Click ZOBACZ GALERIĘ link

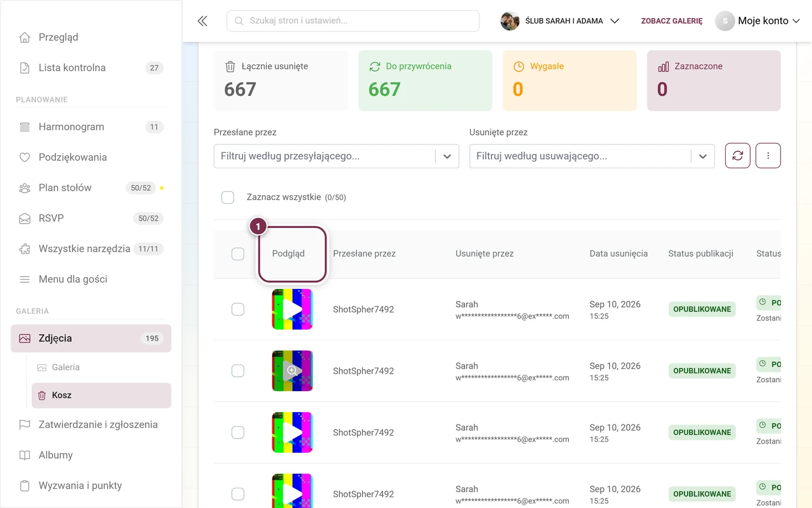pos(672,21)
